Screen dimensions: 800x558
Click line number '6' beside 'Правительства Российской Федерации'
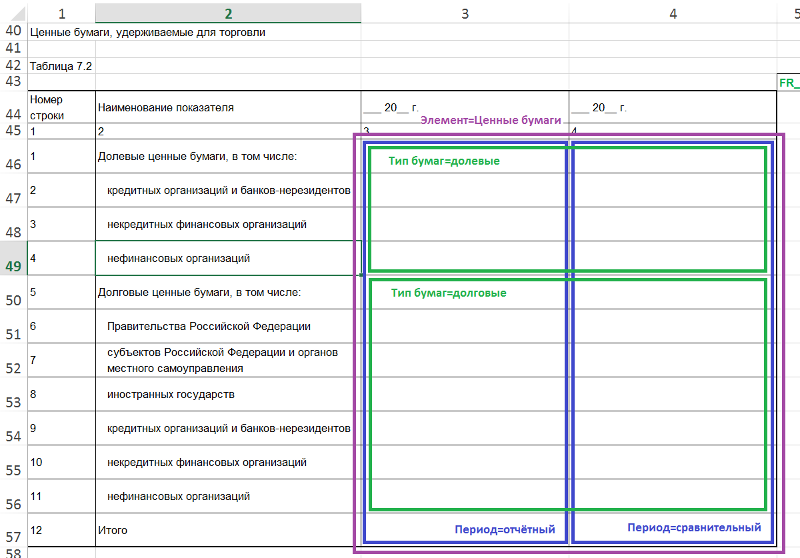(61, 326)
